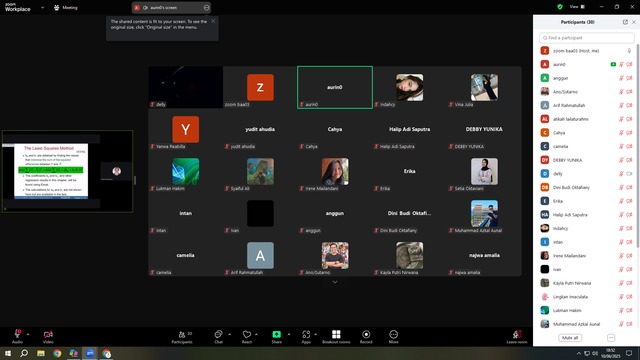Expand reactions arrow next to React
The image size is (640, 360).
256,334
